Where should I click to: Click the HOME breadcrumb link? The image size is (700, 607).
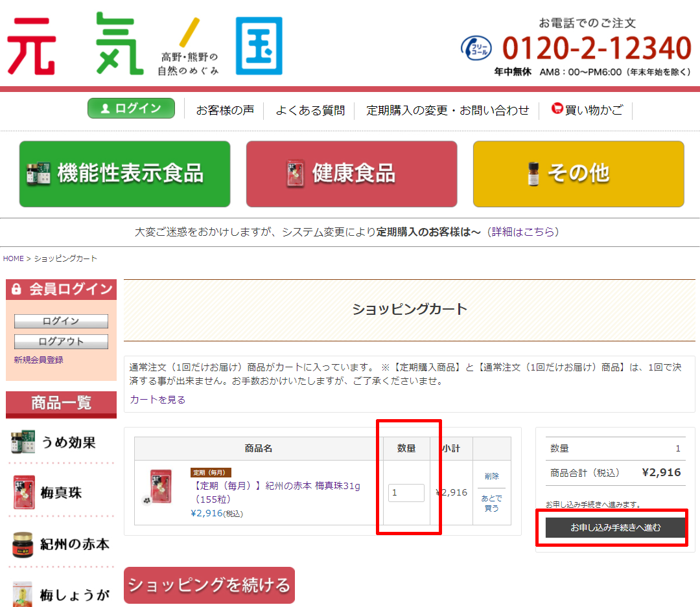[x=13, y=258]
